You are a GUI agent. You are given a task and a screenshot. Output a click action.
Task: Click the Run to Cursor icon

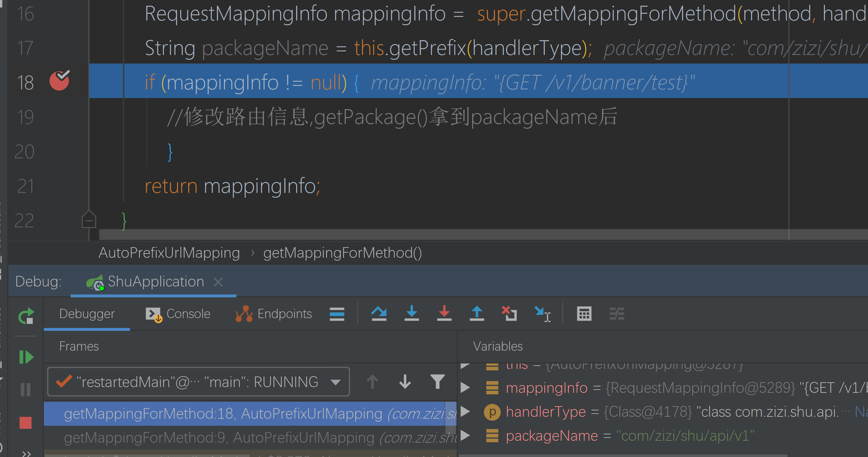[x=542, y=314]
